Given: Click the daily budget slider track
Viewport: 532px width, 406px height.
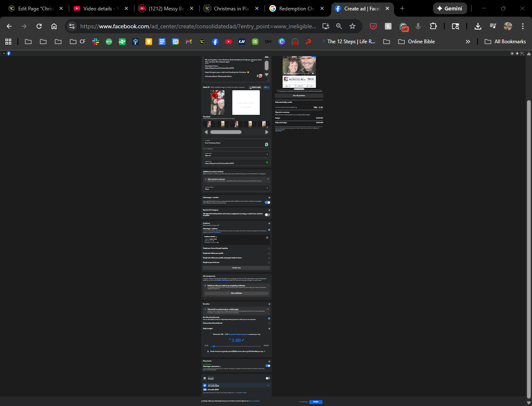Looking at the screenshot, I should click(236, 346).
